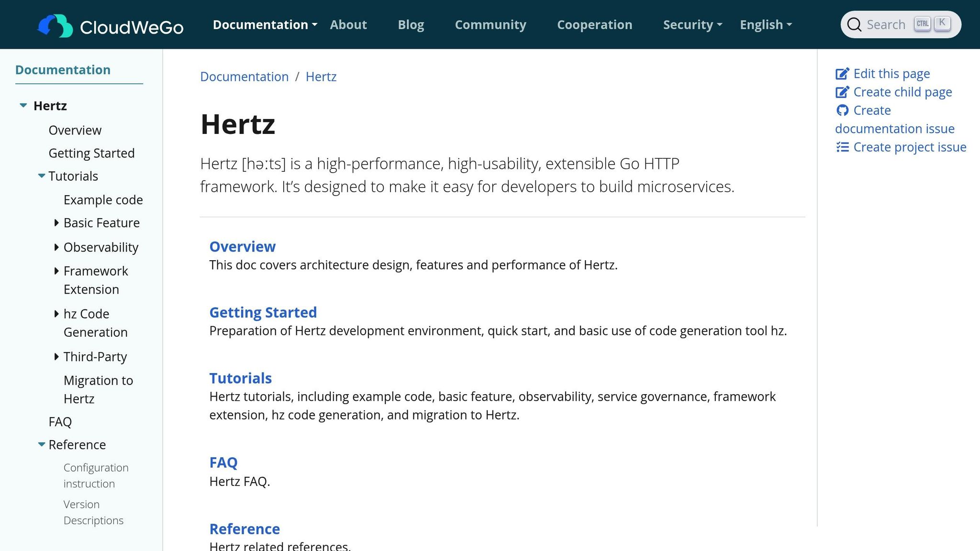This screenshot has height=551, width=980.
Task: Open the Documentation dropdown in navbar
Action: click(265, 24)
